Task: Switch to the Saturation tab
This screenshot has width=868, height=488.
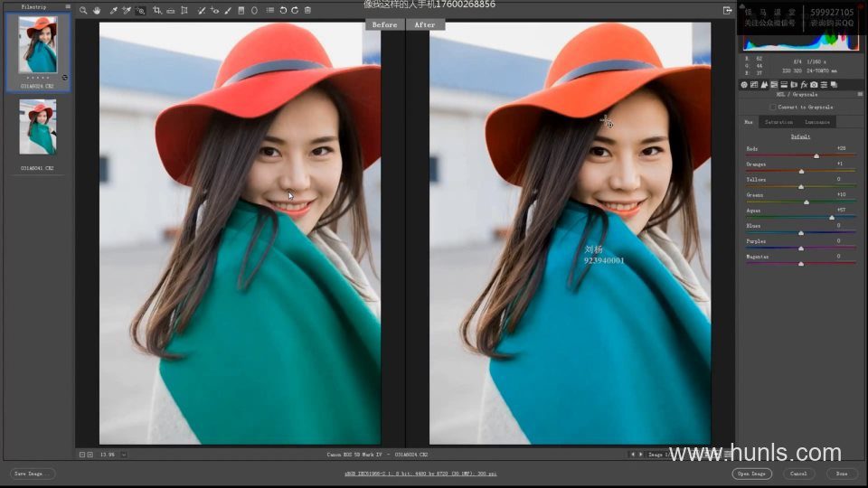Action: (778, 121)
